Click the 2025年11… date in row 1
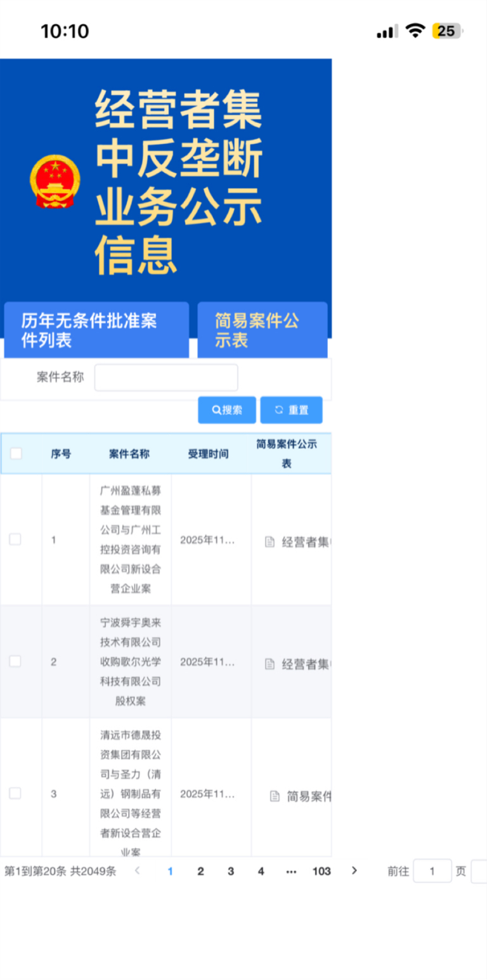This screenshot has width=487, height=980. [x=208, y=540]
